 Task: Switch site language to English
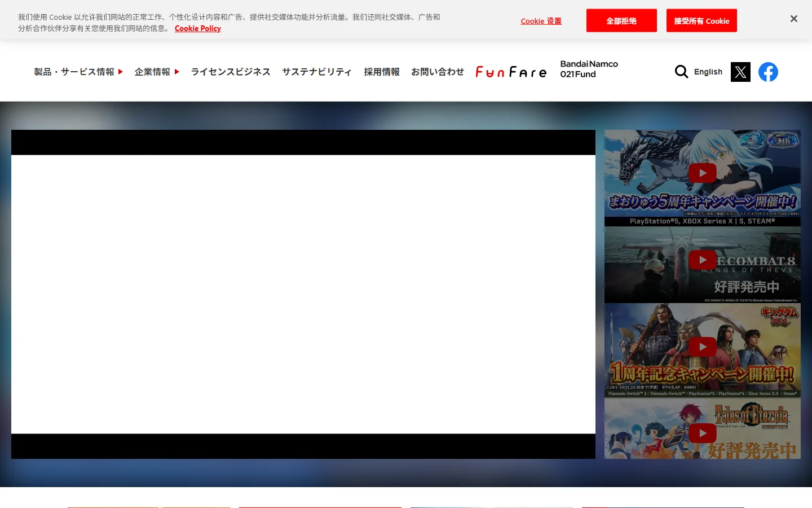point(708,72)
